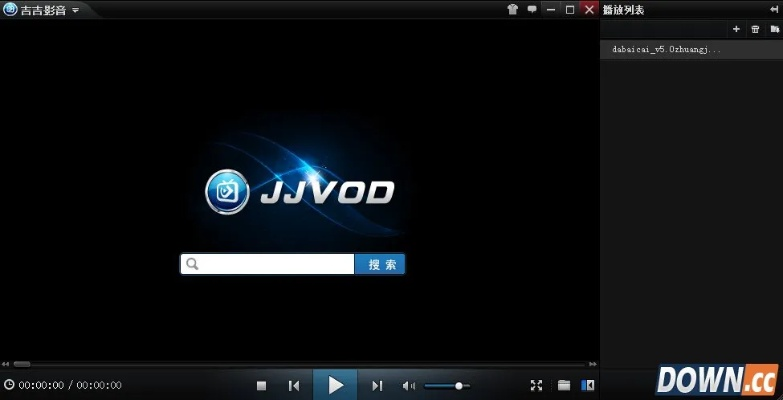Toggle the playlist side panel
The height and width of the screenshot is (400, 783).
pyautogui.click(x=589, y=385)
